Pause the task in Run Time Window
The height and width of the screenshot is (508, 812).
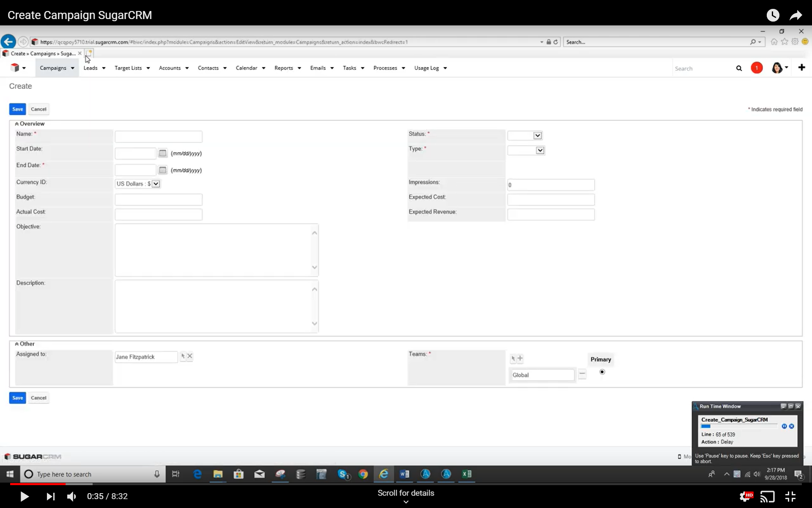784,426
